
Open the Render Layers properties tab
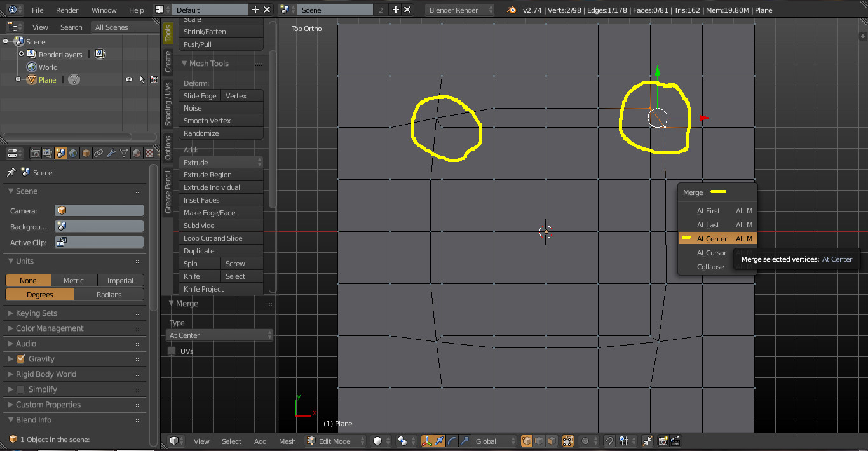(x=48, y=153)
